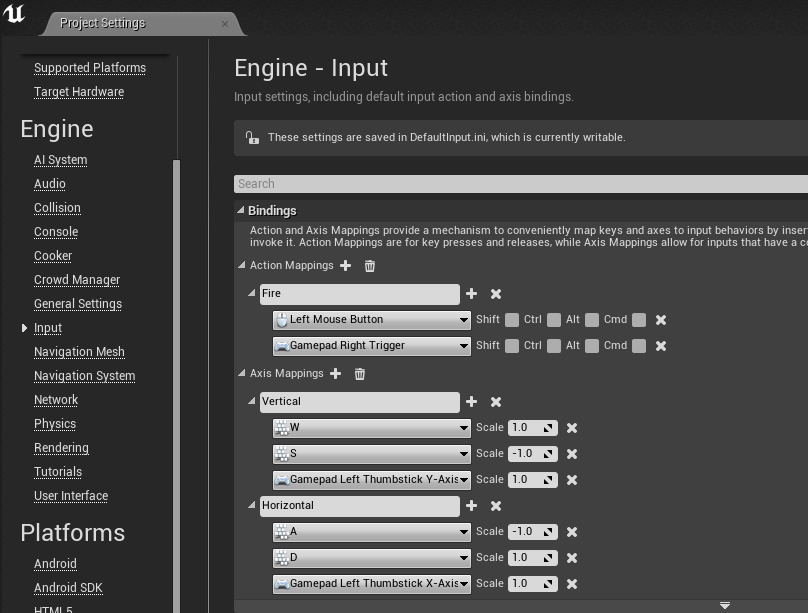808x613 pixels.
Task: Click the trash icon beside Axis Mappings
Action: tap(358, 373)
